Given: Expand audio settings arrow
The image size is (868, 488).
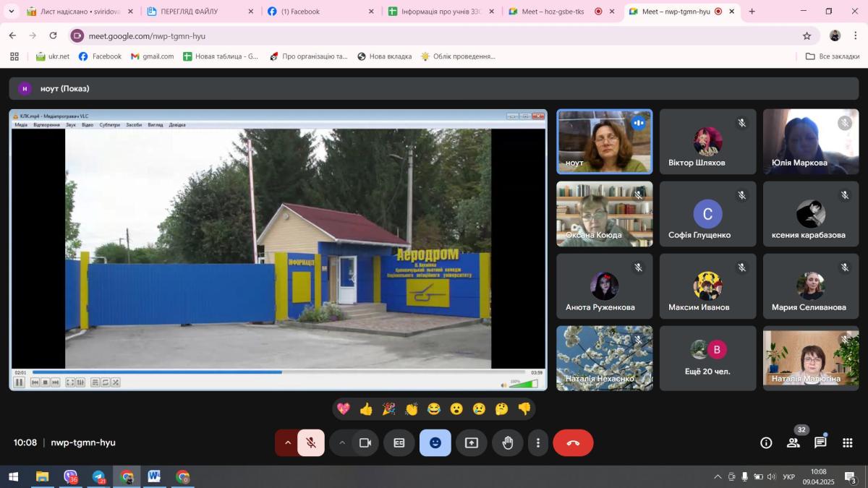Looking at the screenshot, I should [x=287, y=443].
